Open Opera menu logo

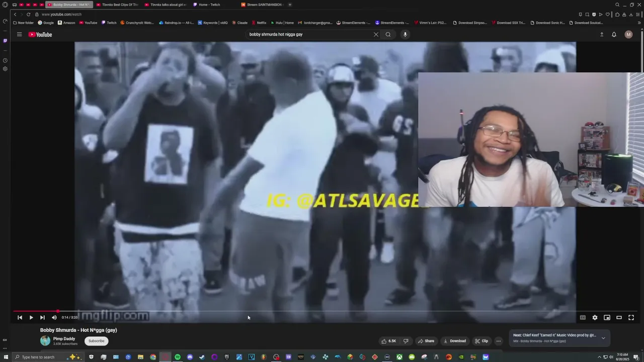pos(5,5)
